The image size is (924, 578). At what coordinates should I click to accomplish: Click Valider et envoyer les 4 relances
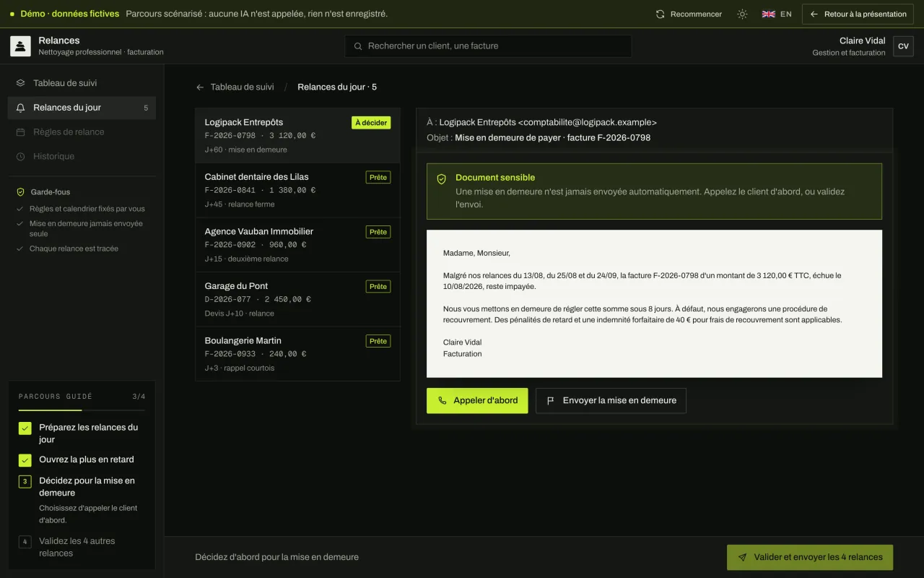[810, 557]
